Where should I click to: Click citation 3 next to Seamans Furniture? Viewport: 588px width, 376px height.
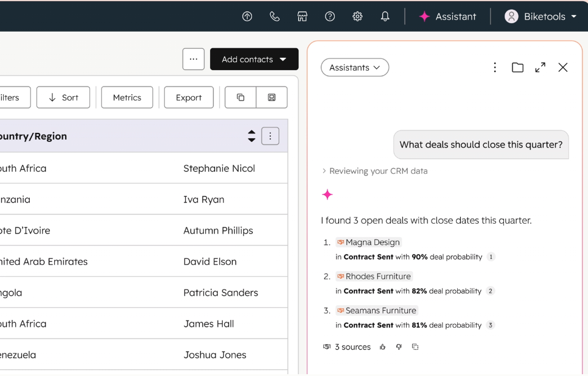click(x=490, y=325)
